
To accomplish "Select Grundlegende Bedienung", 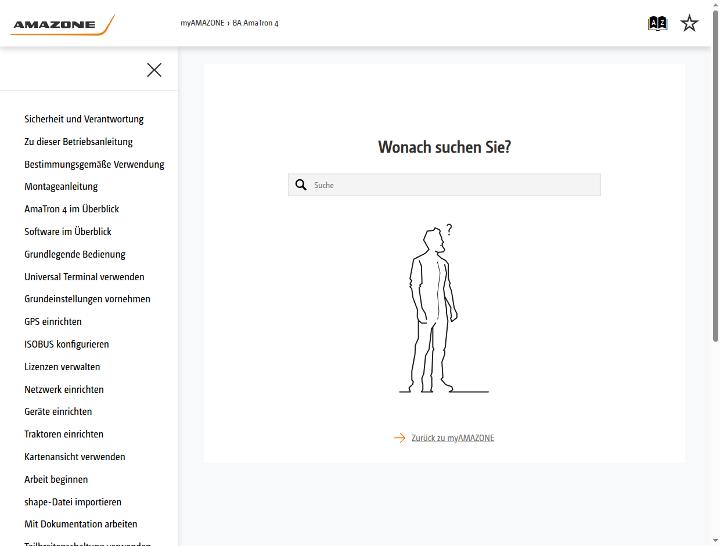I will [x=75, y=254].
